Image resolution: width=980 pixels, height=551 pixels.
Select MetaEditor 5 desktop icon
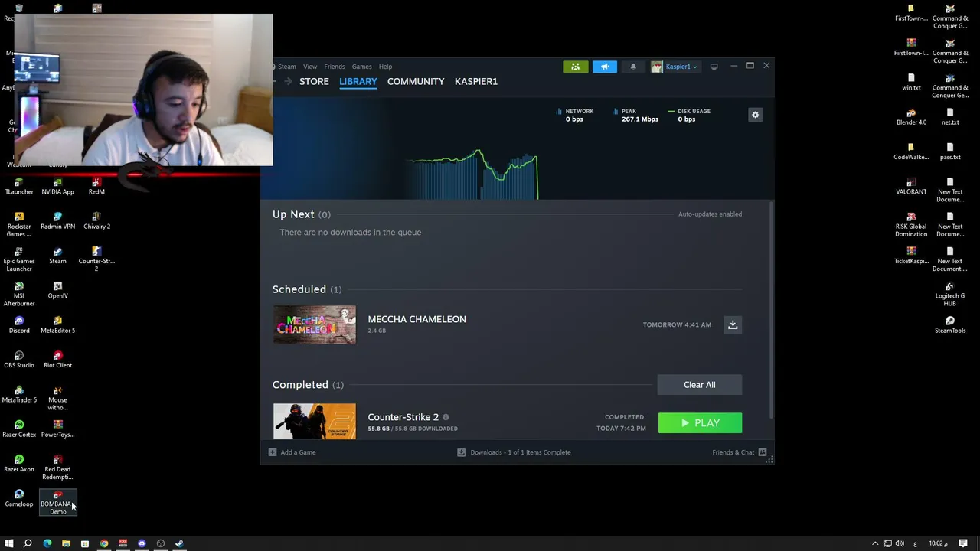coord(57,324)
